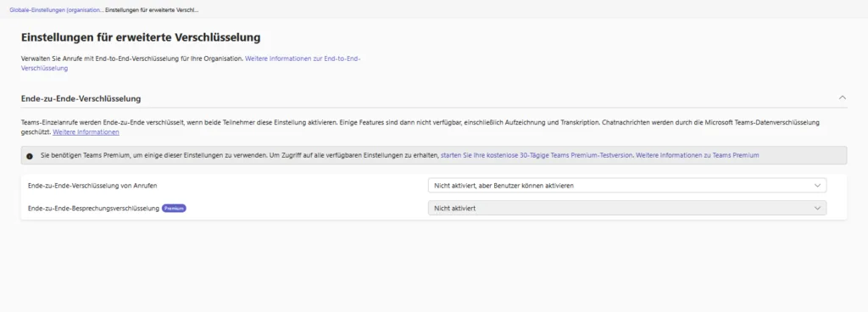The height and width of the screenshot is (312, 868).
Task: Start the free 30-day Teams Premium trial link
Action: (x=537, y=155)
